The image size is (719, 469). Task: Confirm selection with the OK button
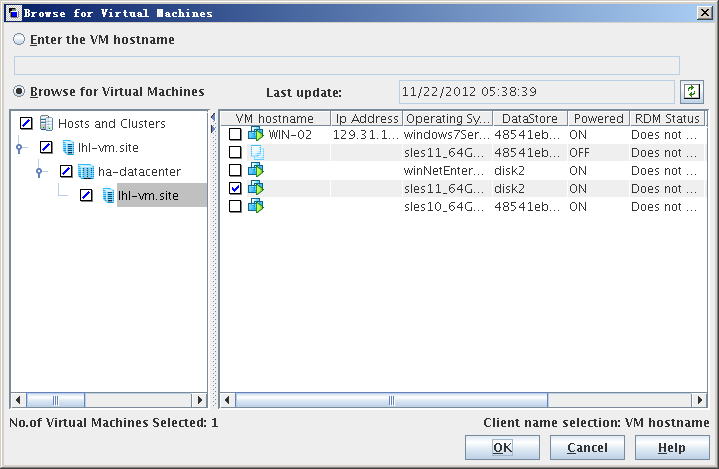(502, 447)
